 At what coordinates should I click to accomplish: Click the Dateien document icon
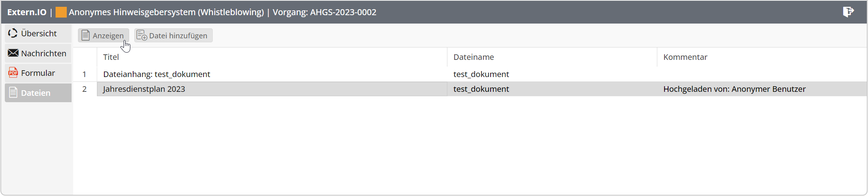coord(13,93)
